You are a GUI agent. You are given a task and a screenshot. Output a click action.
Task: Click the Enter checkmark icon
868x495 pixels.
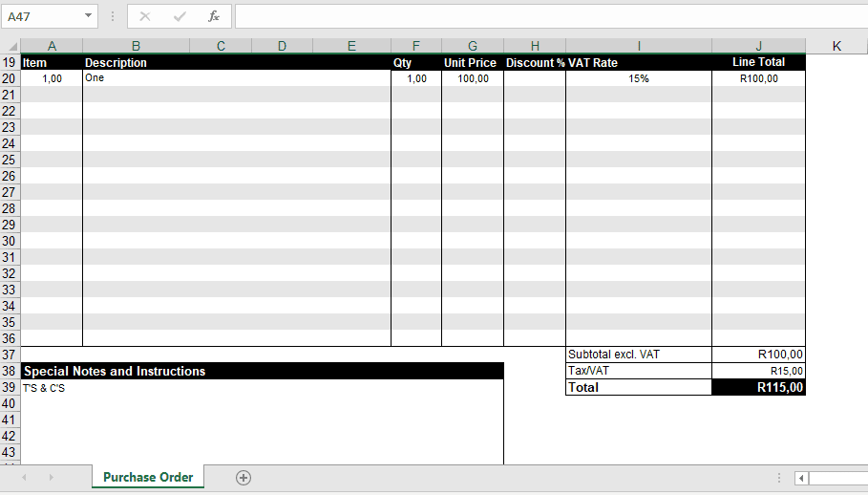[180, 16]
